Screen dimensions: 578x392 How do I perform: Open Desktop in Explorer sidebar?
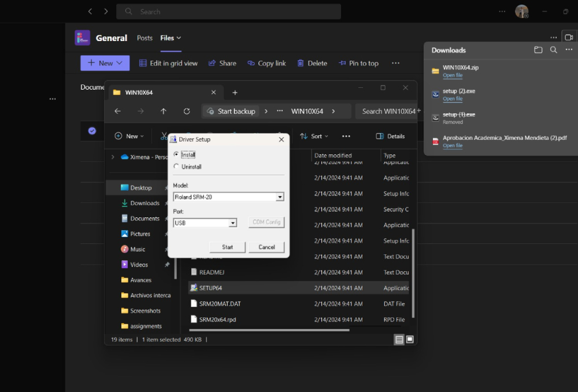point(141,188)
